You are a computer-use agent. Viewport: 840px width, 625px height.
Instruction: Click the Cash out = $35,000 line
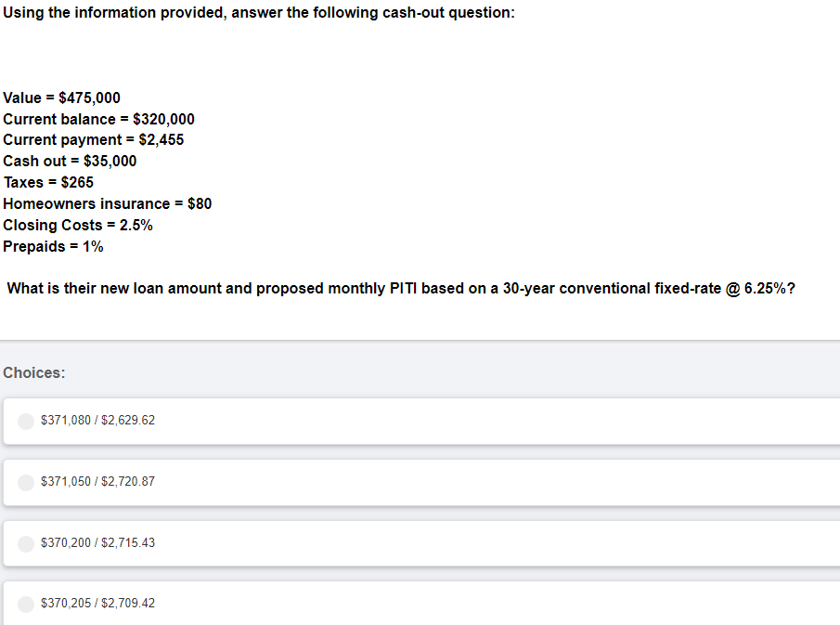pyautogui.click(x=70, y=161)
